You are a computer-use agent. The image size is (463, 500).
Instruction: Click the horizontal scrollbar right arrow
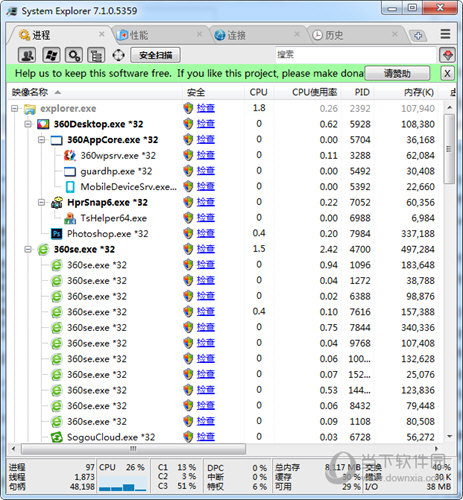(x=436, y=449)
